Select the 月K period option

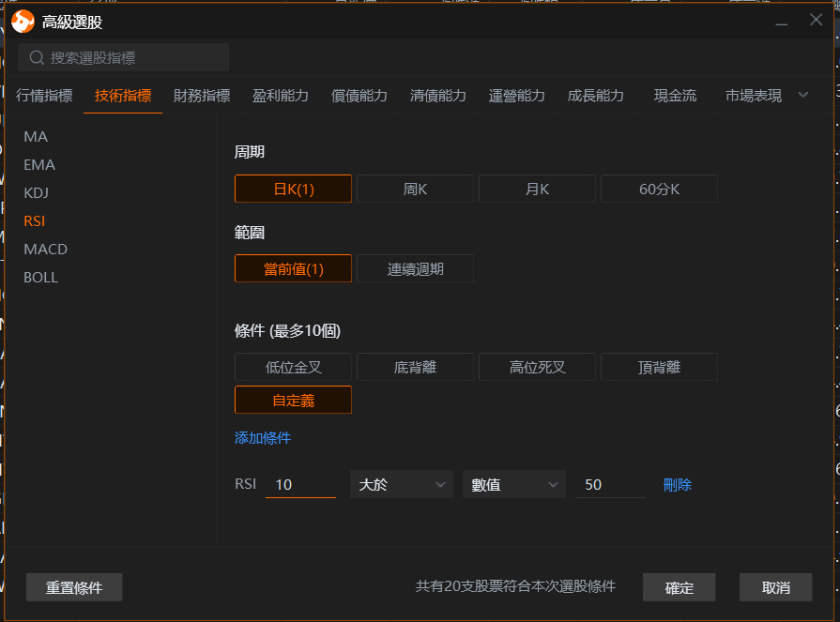point(537,189)
